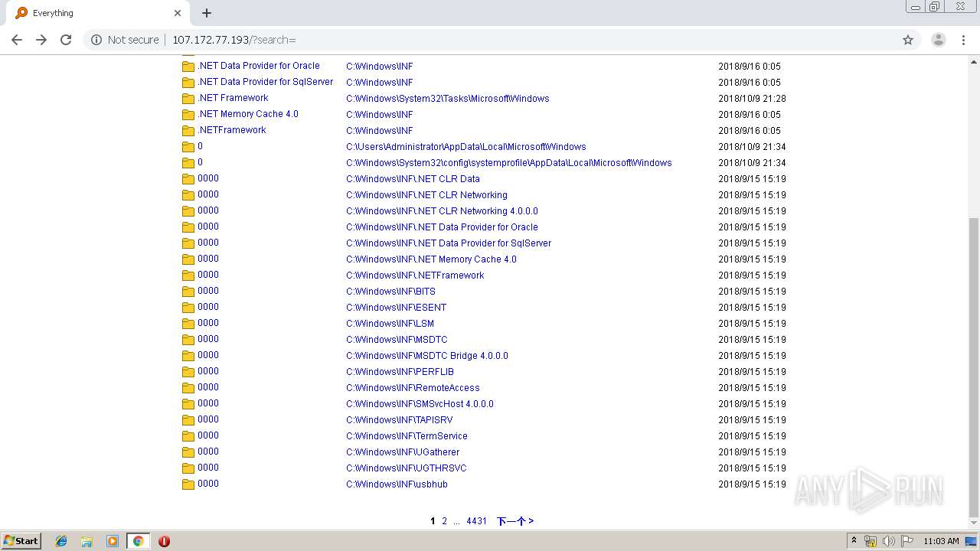Open the .NET Framework folder link
980x551 pixels.
tap(233, 98)
